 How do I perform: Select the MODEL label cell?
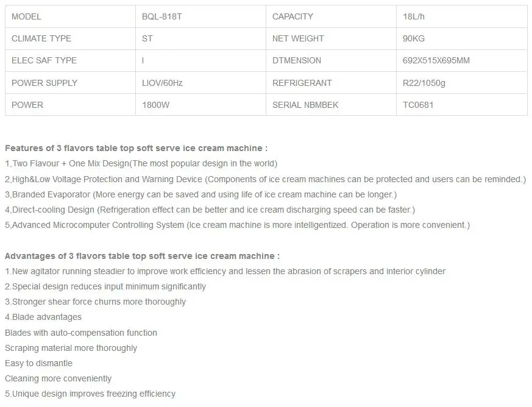(x=70, y=16)
